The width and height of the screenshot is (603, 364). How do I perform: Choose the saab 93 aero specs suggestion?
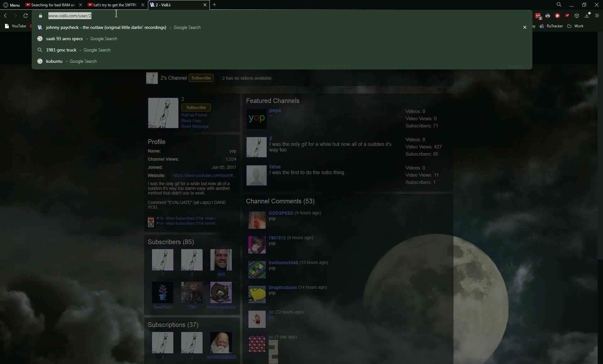click(64, 39)
